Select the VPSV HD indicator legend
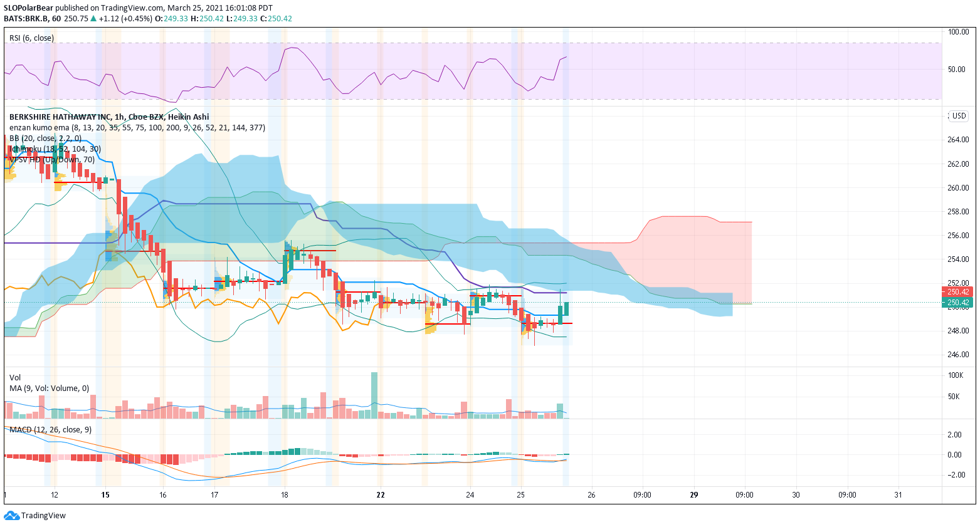This screenshot has width=980, height=527. (x=52, y=159)
